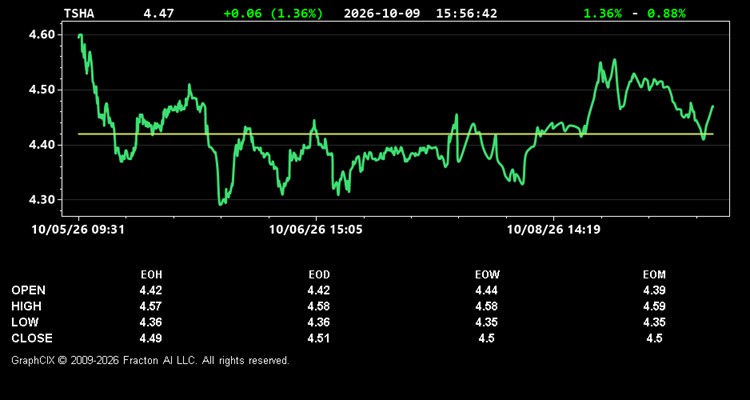
Task: Select the EOM LOW value 4.35
Action: pyautogui.click(x=654, y=322)
